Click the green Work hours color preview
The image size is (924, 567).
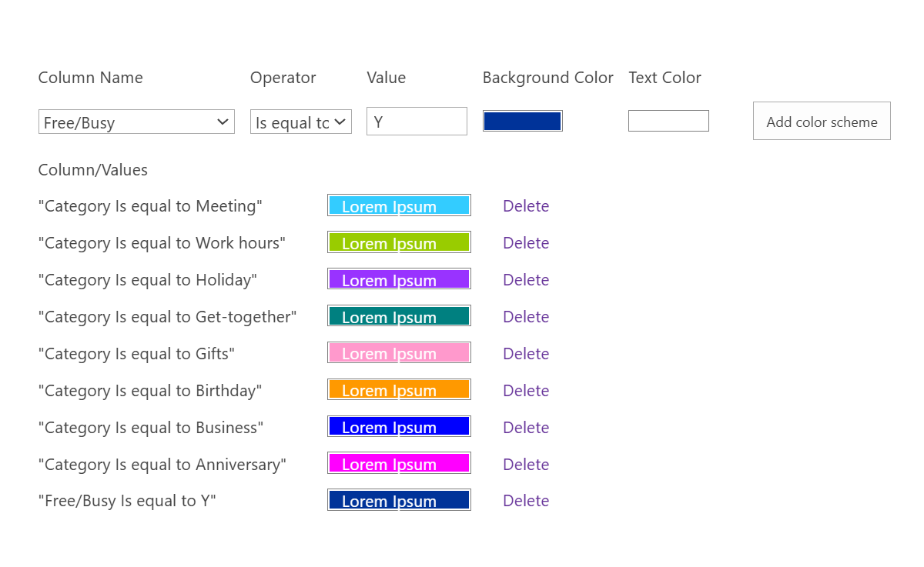(x=399, y=242)
